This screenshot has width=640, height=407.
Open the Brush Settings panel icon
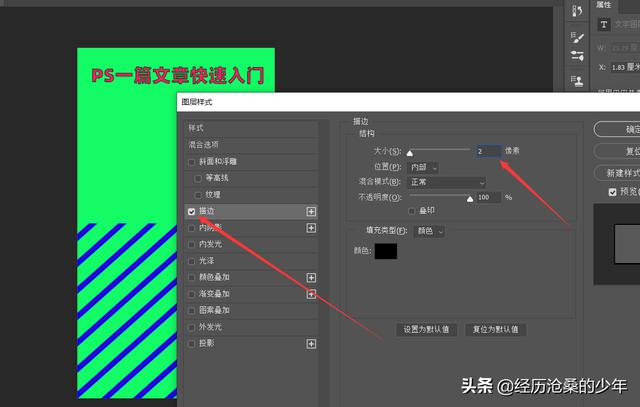tap(577, 37)
